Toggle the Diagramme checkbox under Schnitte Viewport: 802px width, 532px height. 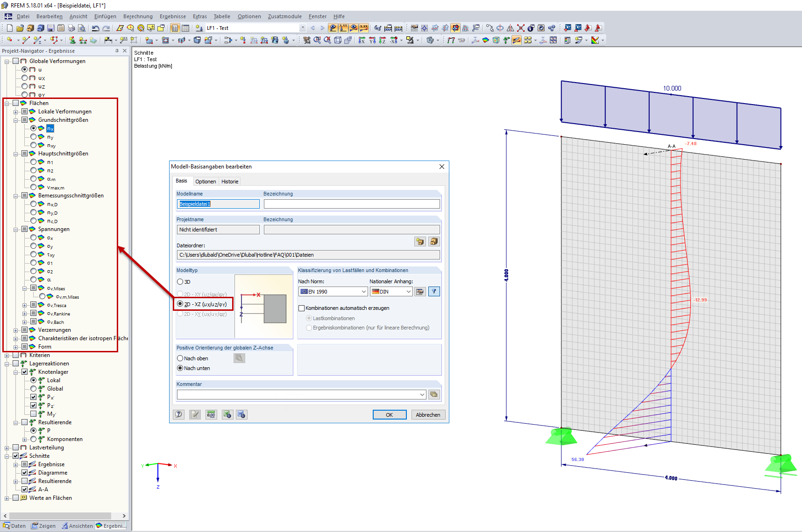pyautogui.click(x=25, y=473)
